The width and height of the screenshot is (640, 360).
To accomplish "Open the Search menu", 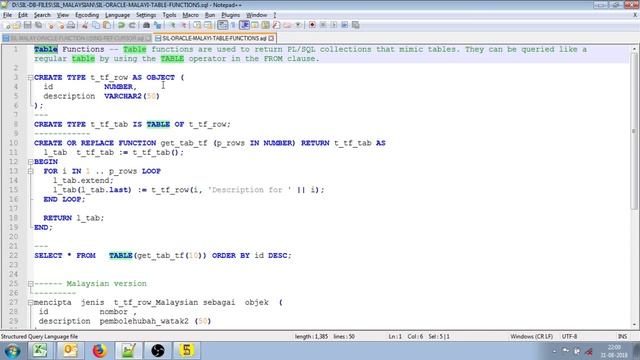I will tap(42, 15).
